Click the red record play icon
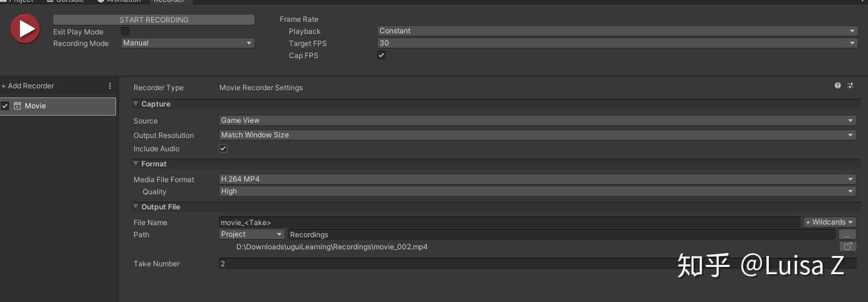 tap(25, 29)
